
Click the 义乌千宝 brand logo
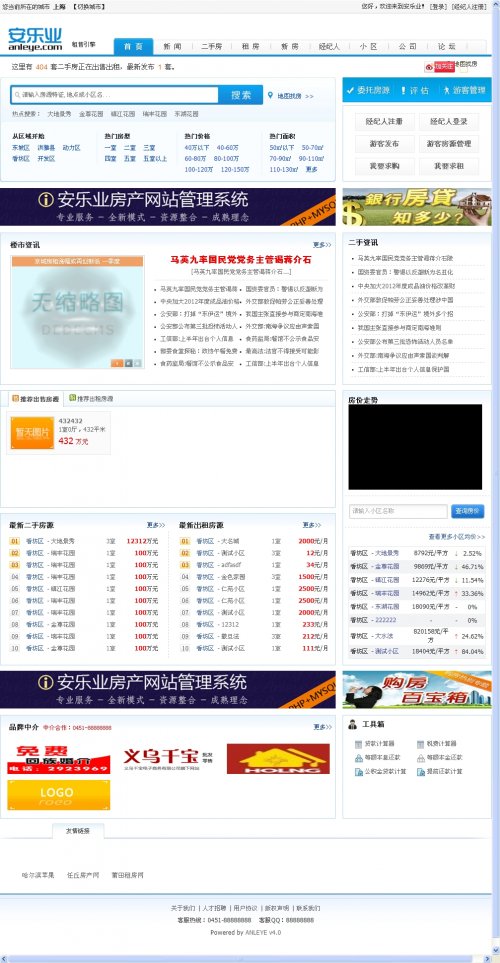(x=168, y=758)
